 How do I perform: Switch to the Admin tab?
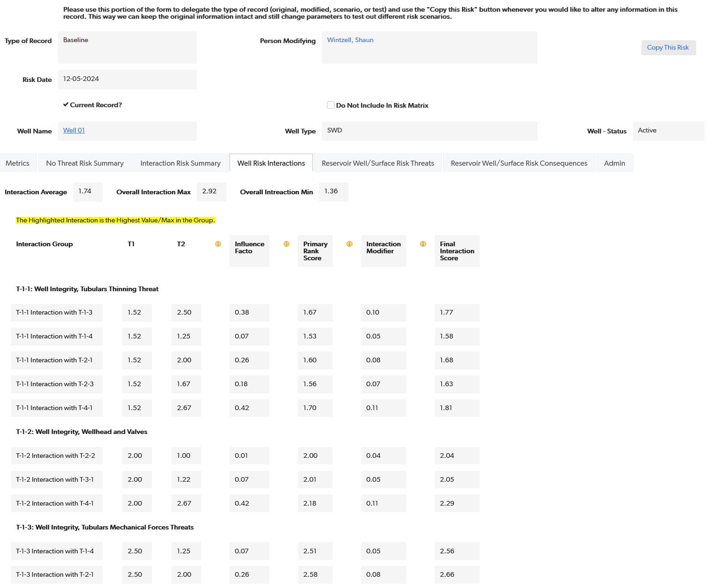[x=614, y=163]
